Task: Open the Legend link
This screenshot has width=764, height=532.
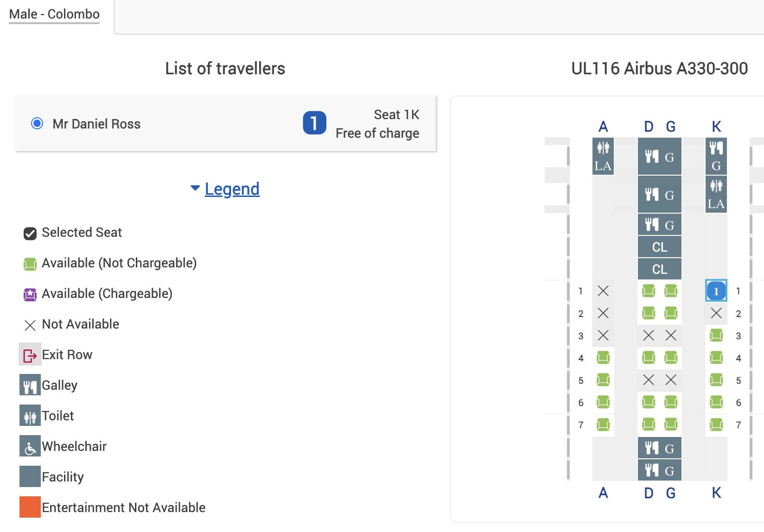Action: point(232,189)
